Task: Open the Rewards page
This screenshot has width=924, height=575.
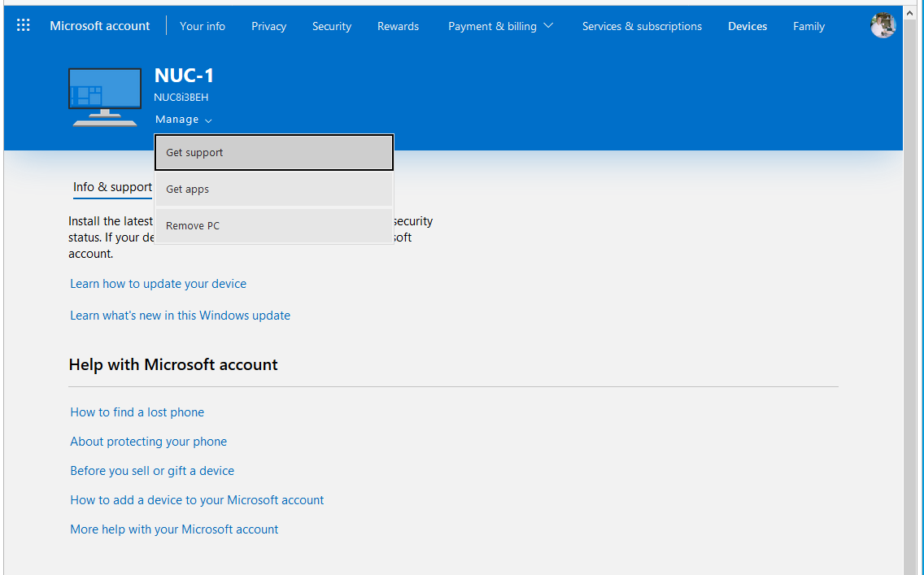Action: [399, 27]
